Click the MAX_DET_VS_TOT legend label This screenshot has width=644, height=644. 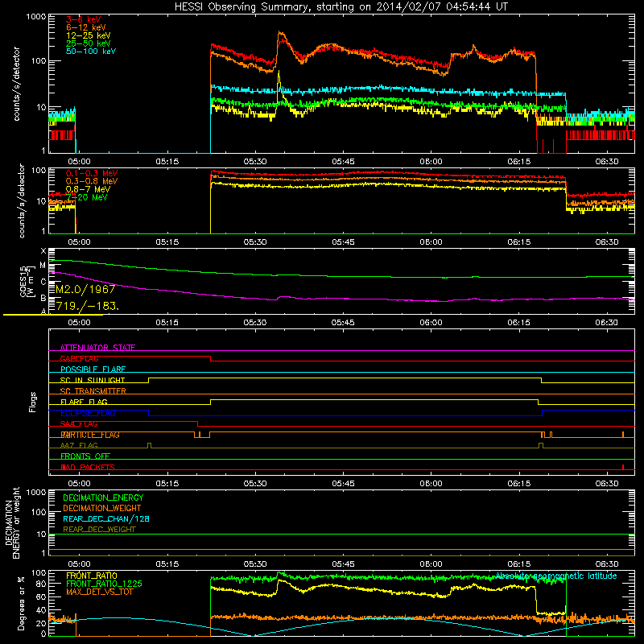point(100,592)
